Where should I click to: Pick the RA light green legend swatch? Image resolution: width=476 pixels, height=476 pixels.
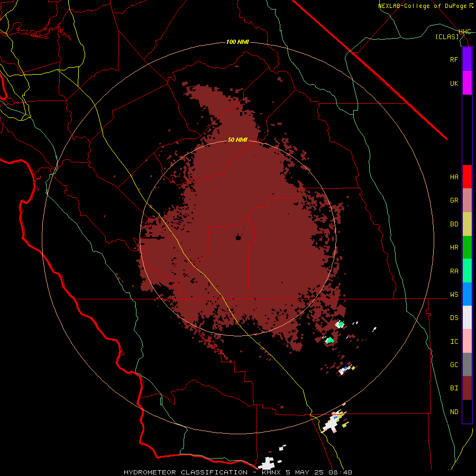[x=467, y=271]
